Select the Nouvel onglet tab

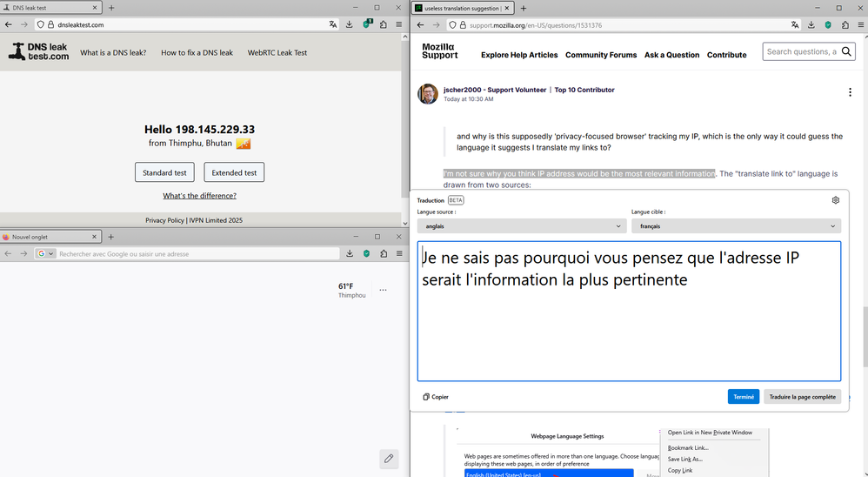(x=50, y=237)
